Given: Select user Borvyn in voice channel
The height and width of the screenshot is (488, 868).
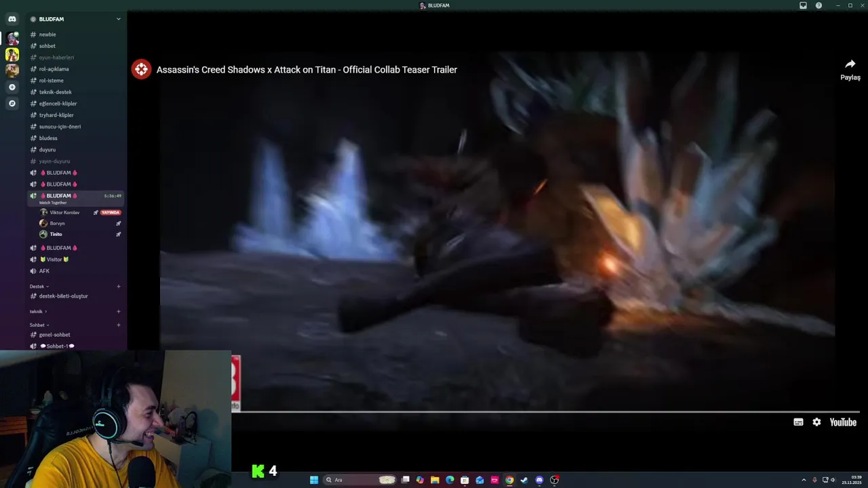Looking at the screenshot, I should coord(57,223).
